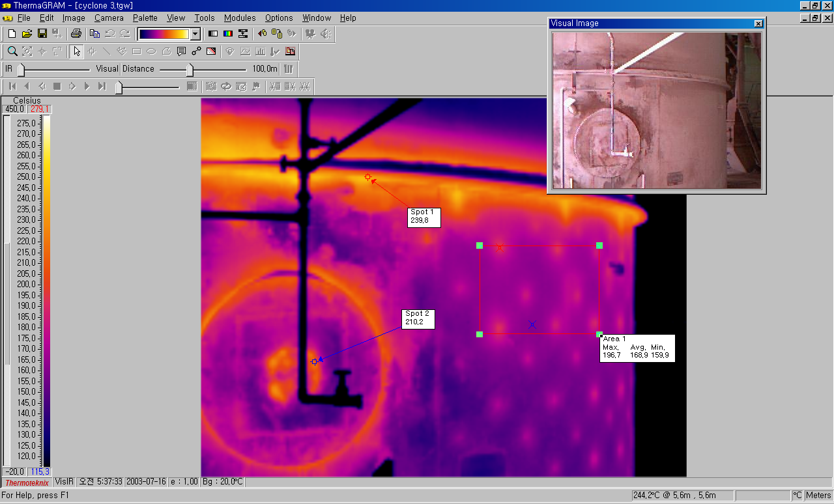This screenshot has width=834, height=504.
Task: Open the Palette menu
Action: click(x=145, y=18)
